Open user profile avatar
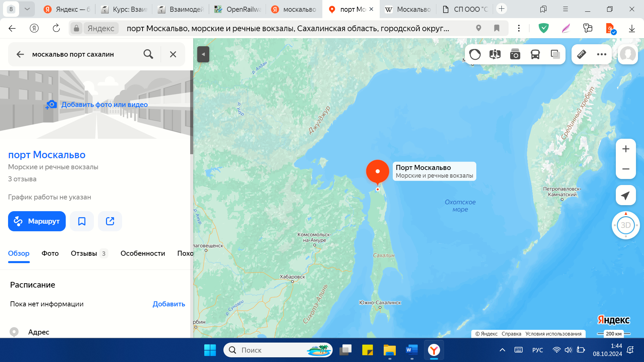 (x=628, y=54)
